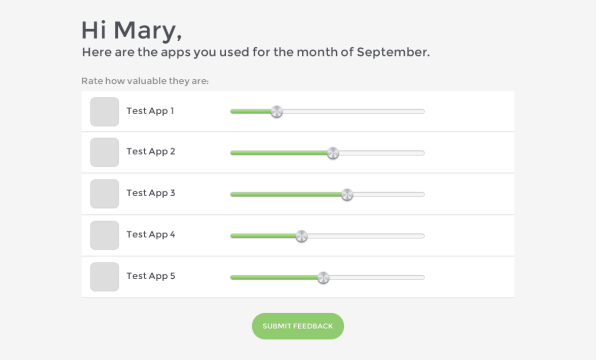This screenshot has width=596, height=360.
Task: Click the Test App 3 icon placeholder
Action: click(105, 194)
